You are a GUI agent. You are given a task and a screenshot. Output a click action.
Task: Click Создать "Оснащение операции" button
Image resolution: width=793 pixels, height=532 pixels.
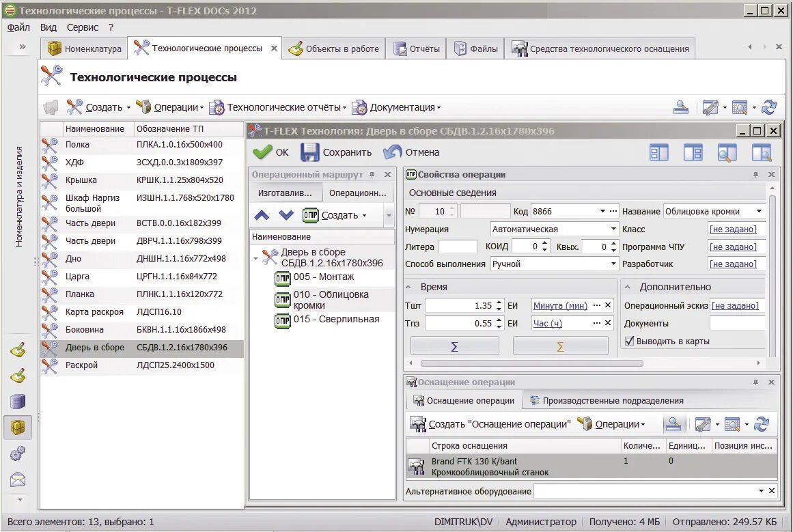[490, 424]
